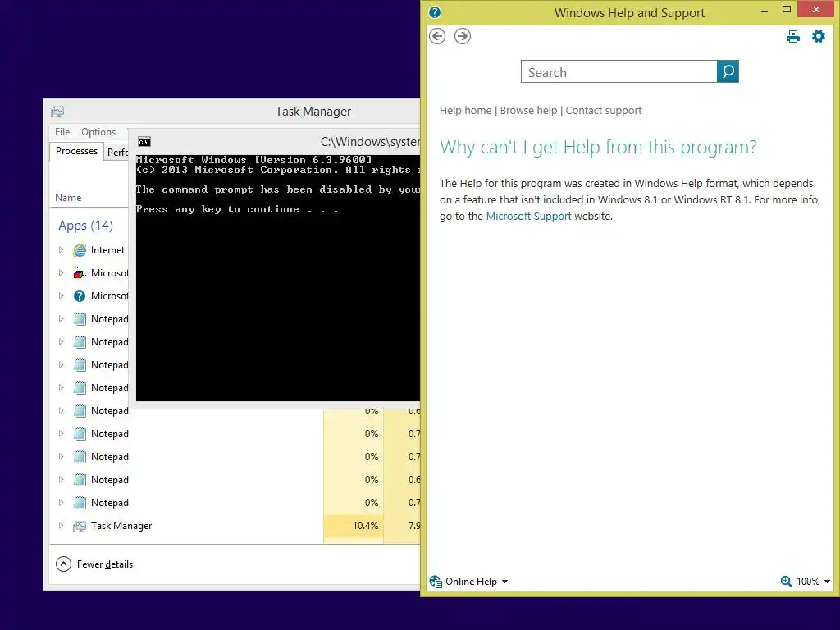This screenshot has height=630, width=840.
Task: Sort processes by the Name column header
Action: [x=68, y=198]
